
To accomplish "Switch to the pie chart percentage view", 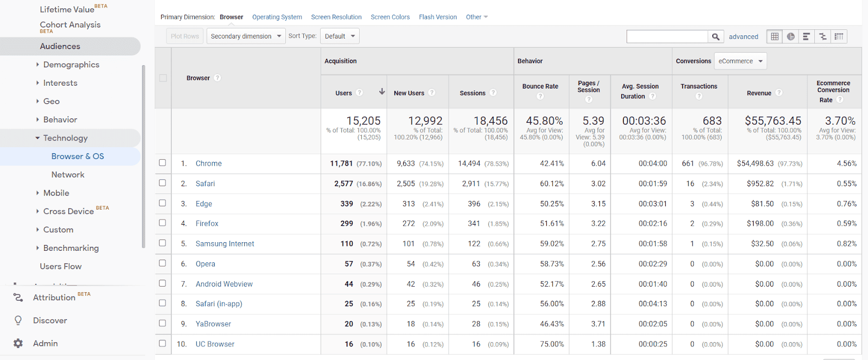I will [790, 36].
